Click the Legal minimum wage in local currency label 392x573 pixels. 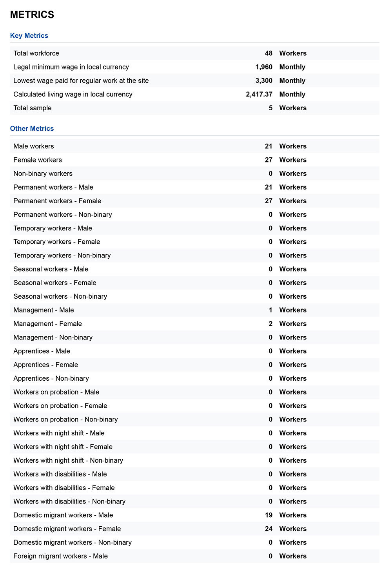[71, 67]
